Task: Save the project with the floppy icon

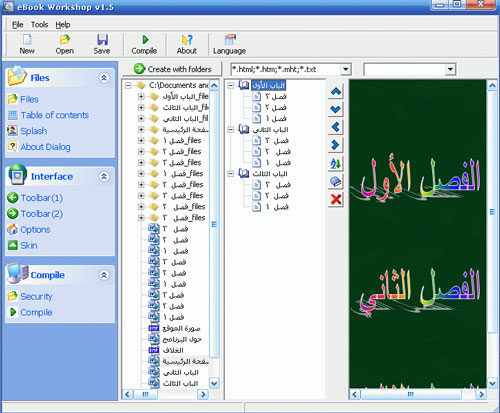Action: pyautogui.click(x=102, y=40)
